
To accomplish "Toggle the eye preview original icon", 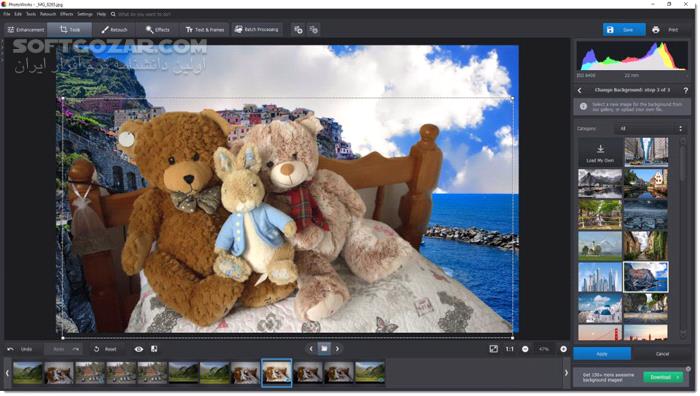I will [139, 349].
